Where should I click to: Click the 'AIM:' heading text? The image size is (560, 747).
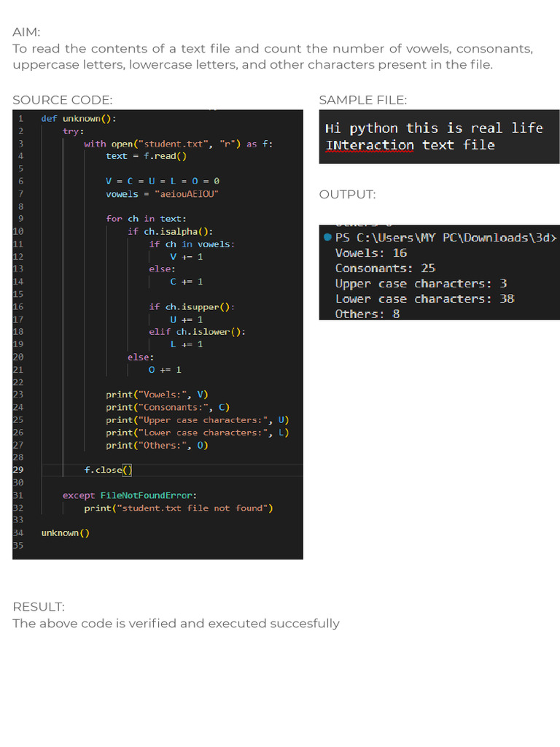pyautogui.click(x=26, y=32)
